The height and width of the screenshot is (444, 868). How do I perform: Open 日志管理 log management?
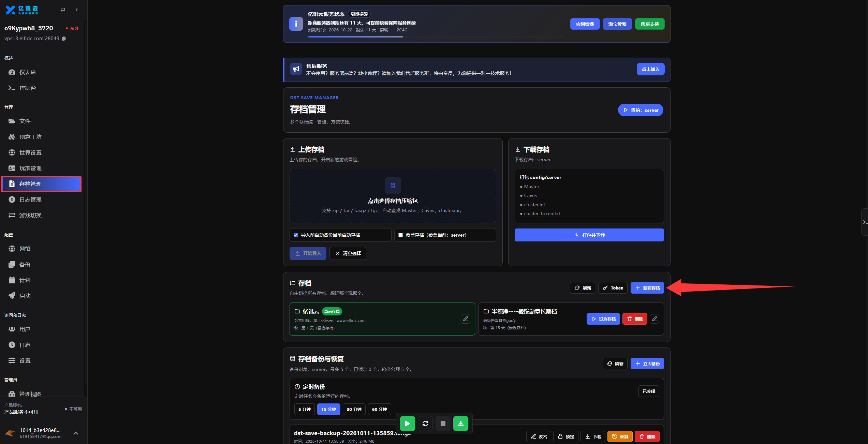pos(41,199)
